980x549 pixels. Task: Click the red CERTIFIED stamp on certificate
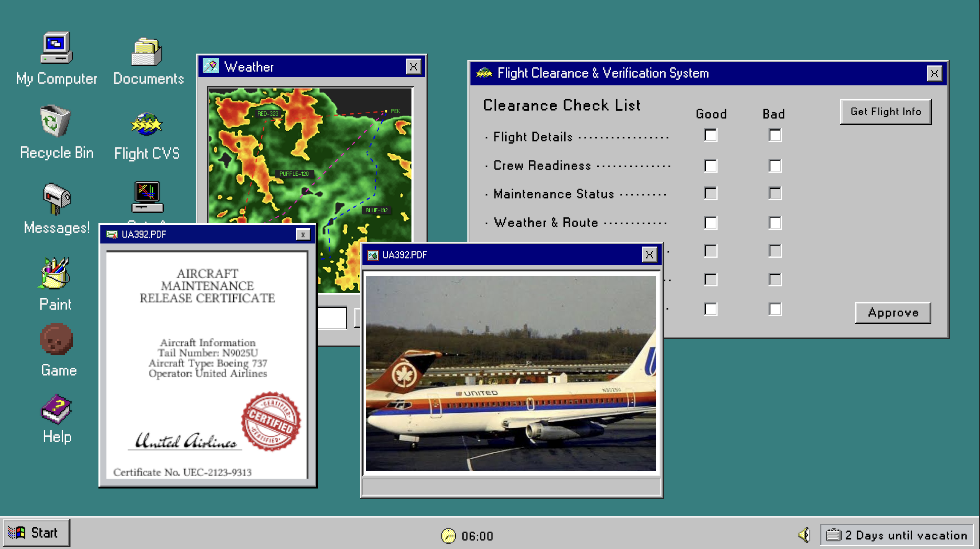coord(271,421)
